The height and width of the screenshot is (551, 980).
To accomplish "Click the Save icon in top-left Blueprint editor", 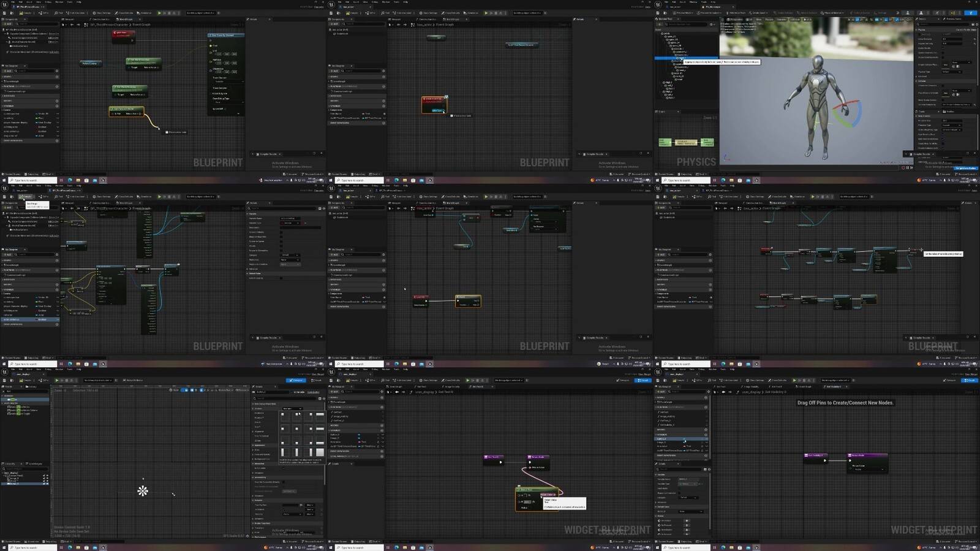I will tap(4, 13).
